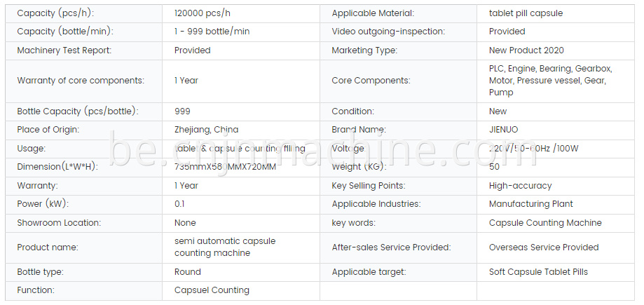The image size is (644, 305).
Task: Click the "semi automatic capsule counting machine" product name
Action: 225,247
